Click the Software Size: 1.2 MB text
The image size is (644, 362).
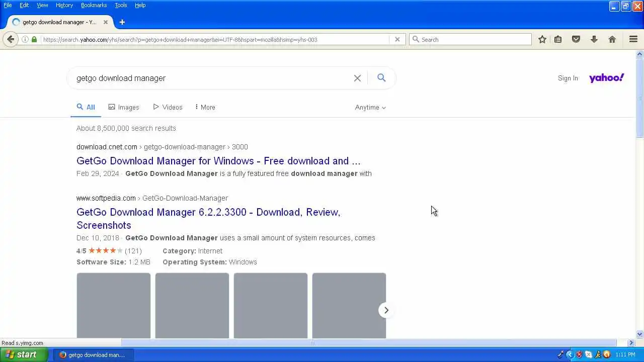click(113, 262)
